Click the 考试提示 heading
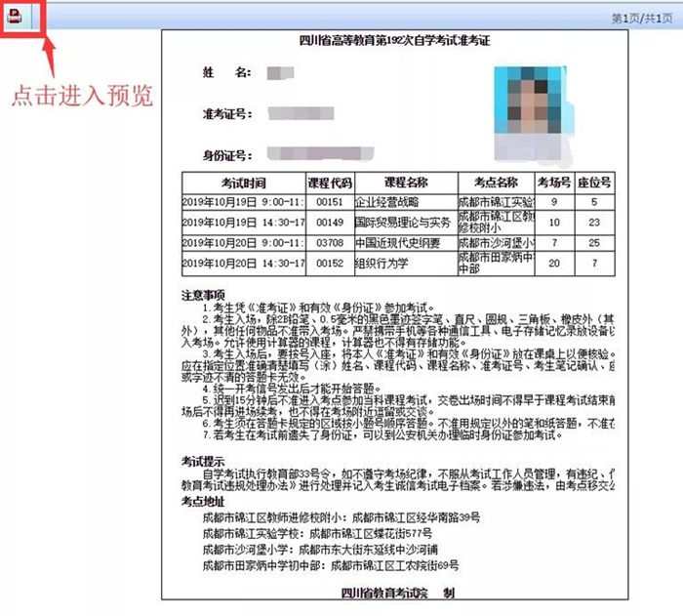This screenshot has width=683, height=616. [203, 461]
